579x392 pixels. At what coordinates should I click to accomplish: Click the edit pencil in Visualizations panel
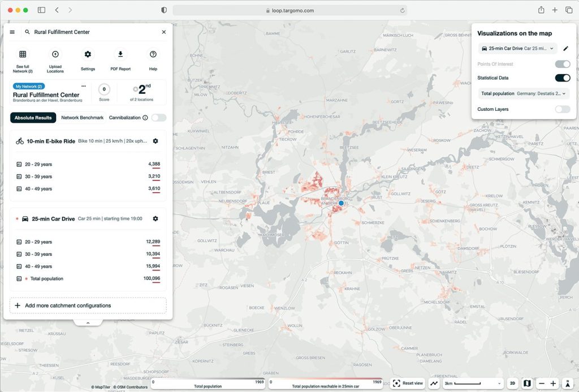tap(565, 49)
